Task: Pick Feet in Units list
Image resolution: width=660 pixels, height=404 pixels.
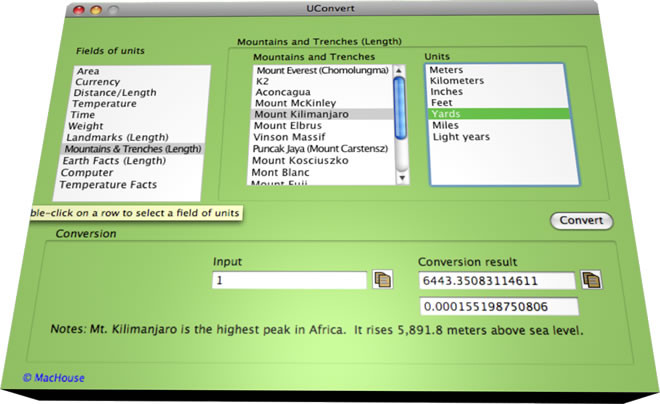Action: pos(498,103)
